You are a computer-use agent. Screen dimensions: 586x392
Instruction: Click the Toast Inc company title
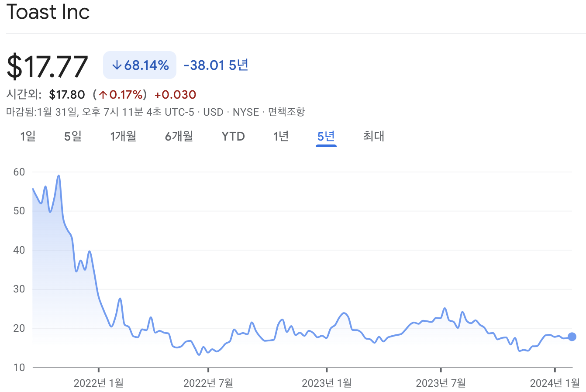(48, 12)
